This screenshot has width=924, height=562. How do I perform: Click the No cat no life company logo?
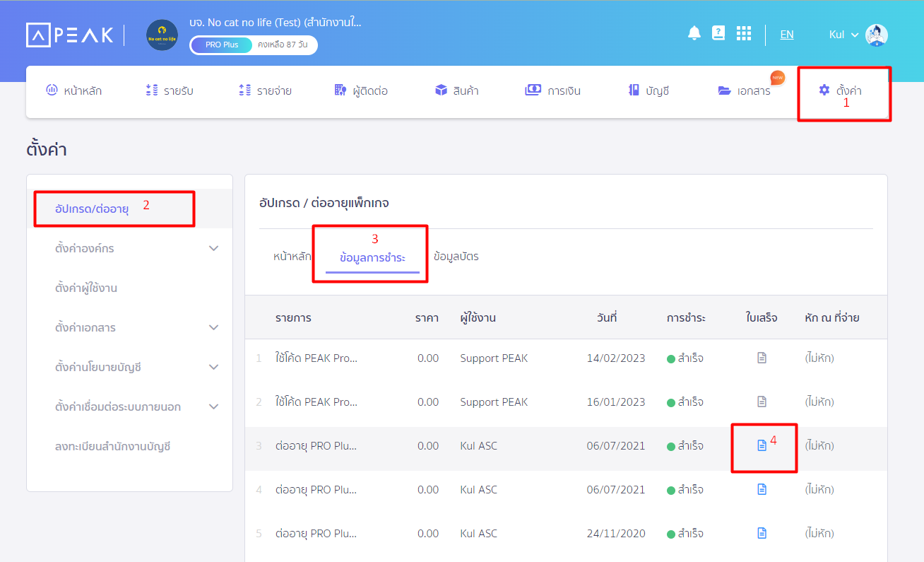pyautogui.click(x=162, y=35)
